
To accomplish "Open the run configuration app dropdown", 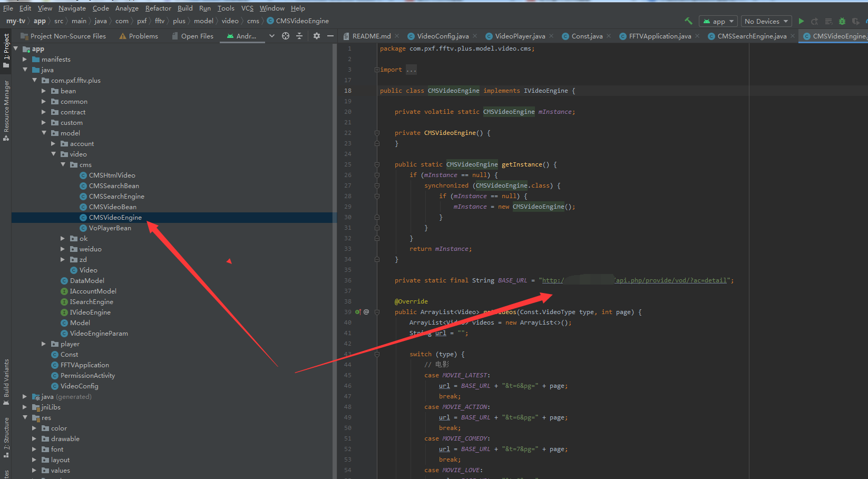I will click(718, 21).
